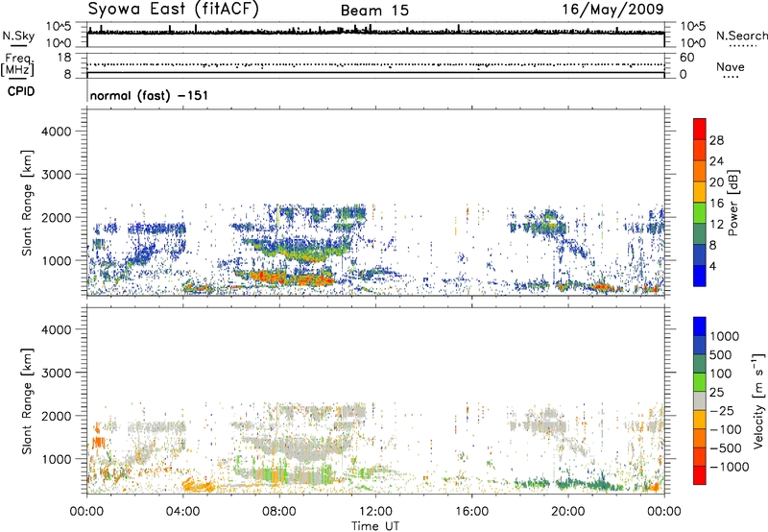Click the bottom red Velocity segment below -1000
Image resolution: width=768 pixels, height=532 pixels.
point(700,475)
